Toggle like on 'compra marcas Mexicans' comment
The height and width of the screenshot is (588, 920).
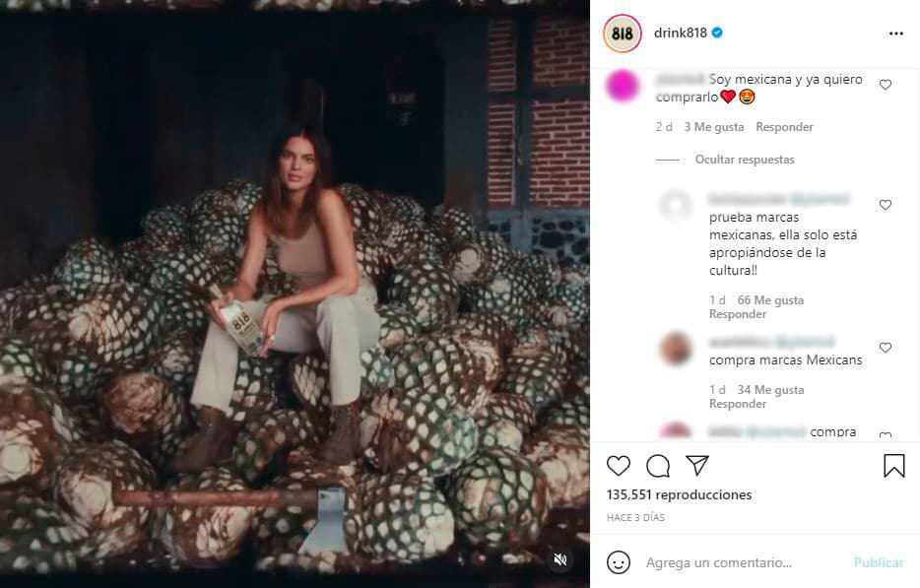(x=885, y=348)
